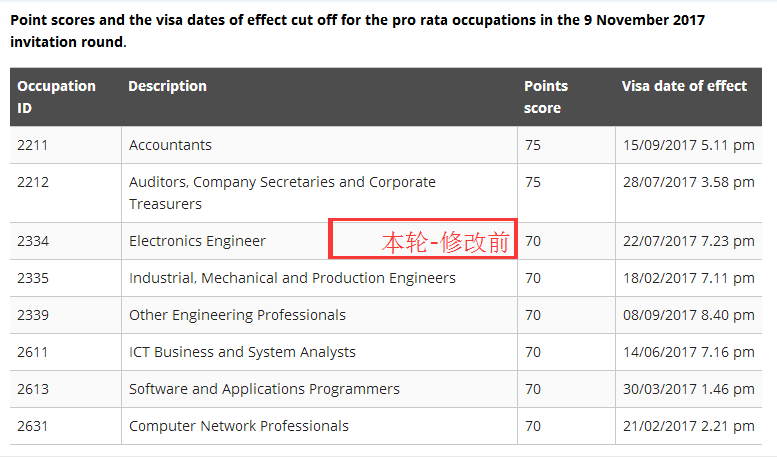
Task: Click occupation ID 2631
Action: 32,426
